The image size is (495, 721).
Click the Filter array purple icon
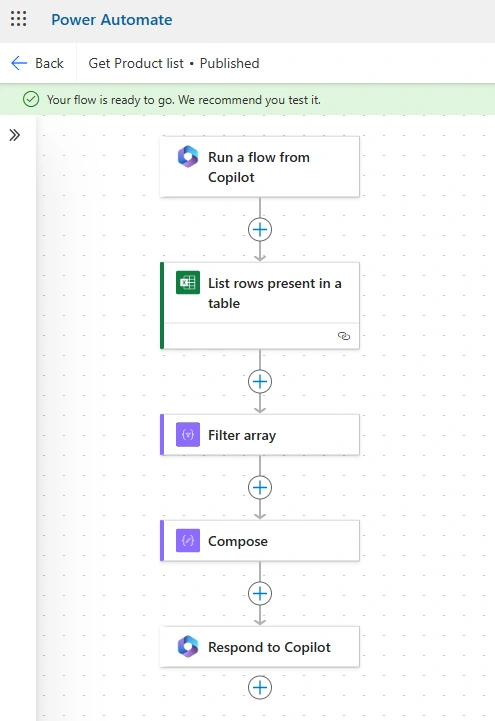click(188, 435)
